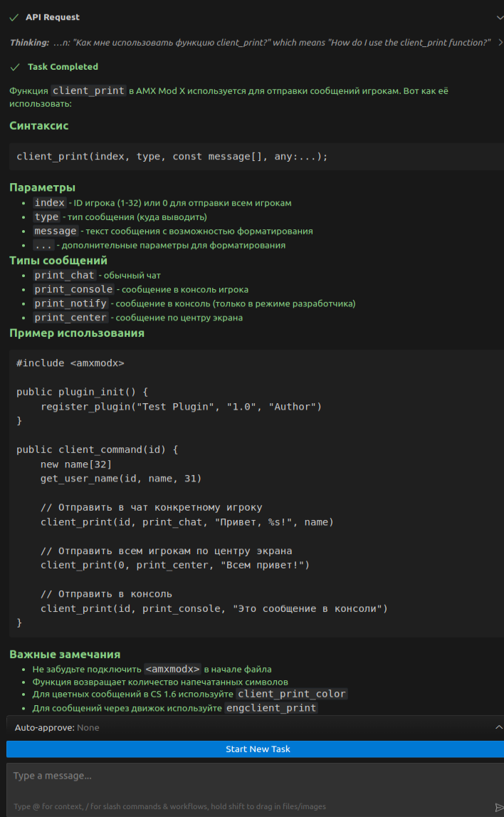The width and height of the screenshot is (504, 817).
Task: Click the Task Completed label
Action: point(63,67)
